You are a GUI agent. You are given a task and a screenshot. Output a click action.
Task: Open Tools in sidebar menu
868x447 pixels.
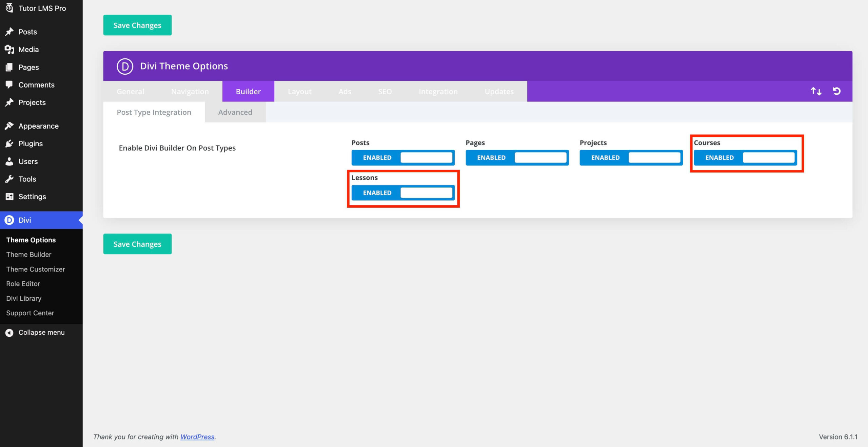(x=41, y=179)
